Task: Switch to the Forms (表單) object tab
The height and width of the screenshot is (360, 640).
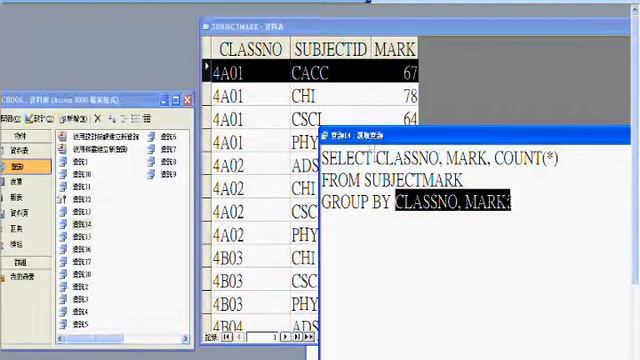Action: point(25,182)
